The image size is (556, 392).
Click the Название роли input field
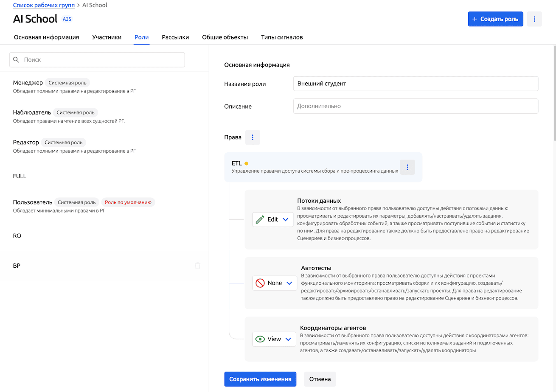(x=415, y=84)
